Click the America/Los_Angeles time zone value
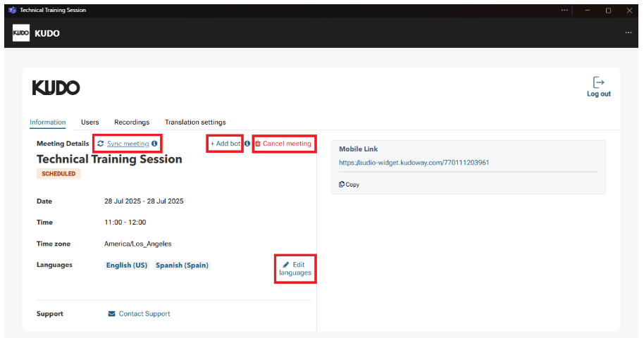644x338 pixels. click(138, 244)
